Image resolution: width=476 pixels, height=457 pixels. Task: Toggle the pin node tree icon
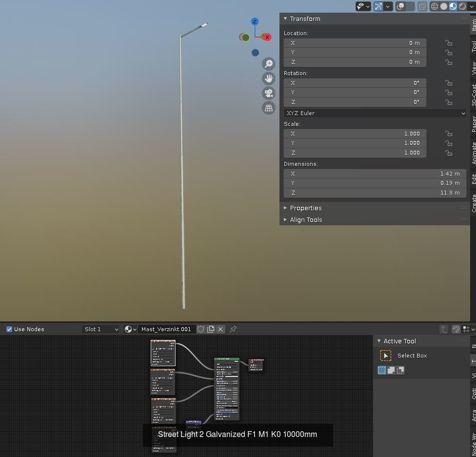[x=233, y=329]
